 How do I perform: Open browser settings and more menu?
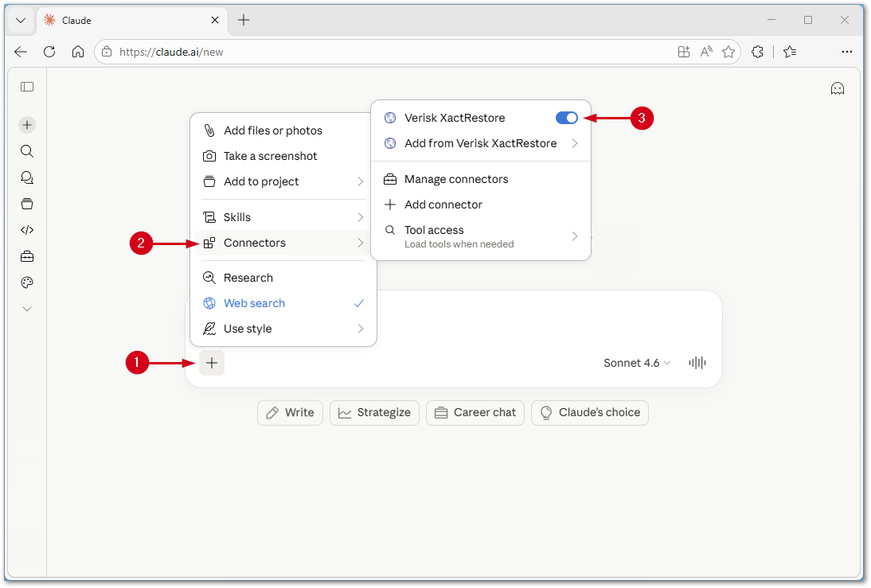click(x=846, y=52)
